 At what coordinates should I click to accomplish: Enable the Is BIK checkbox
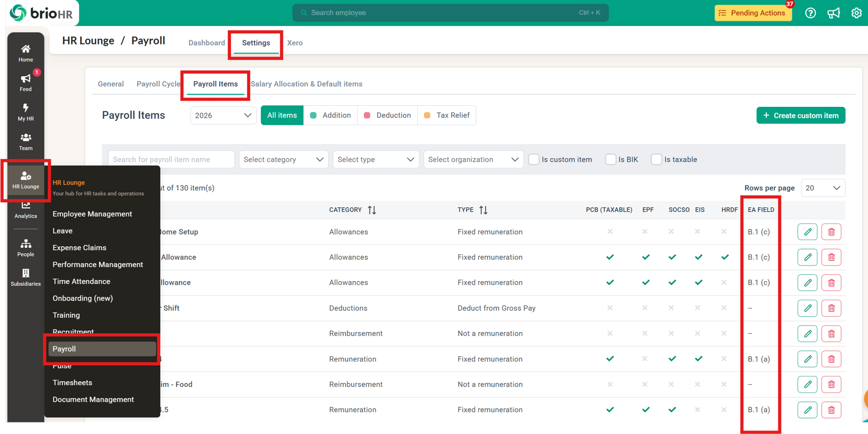pyautogui.click(x=610, y=160)
